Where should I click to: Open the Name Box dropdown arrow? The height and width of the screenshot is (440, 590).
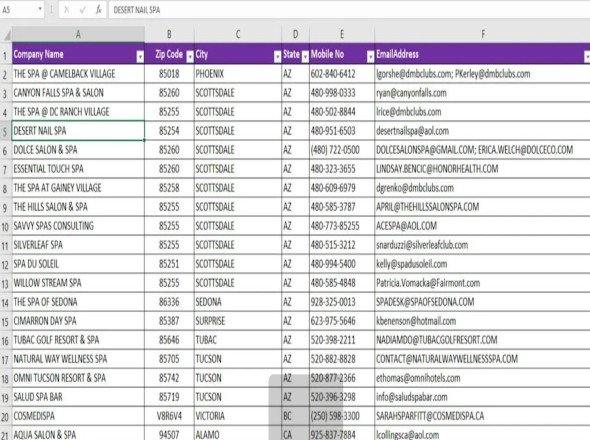tap(40, 9)
